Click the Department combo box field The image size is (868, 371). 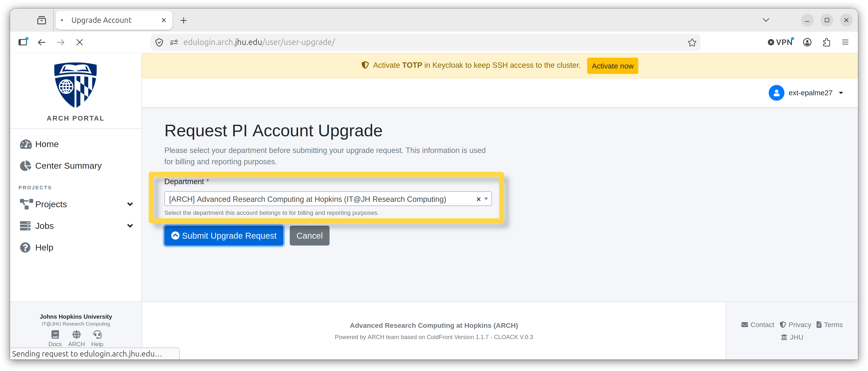[x=328, y=199]
